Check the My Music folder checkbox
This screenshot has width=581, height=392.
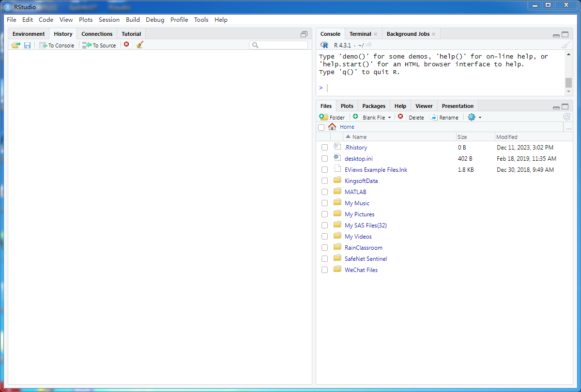tap(324, 203)
